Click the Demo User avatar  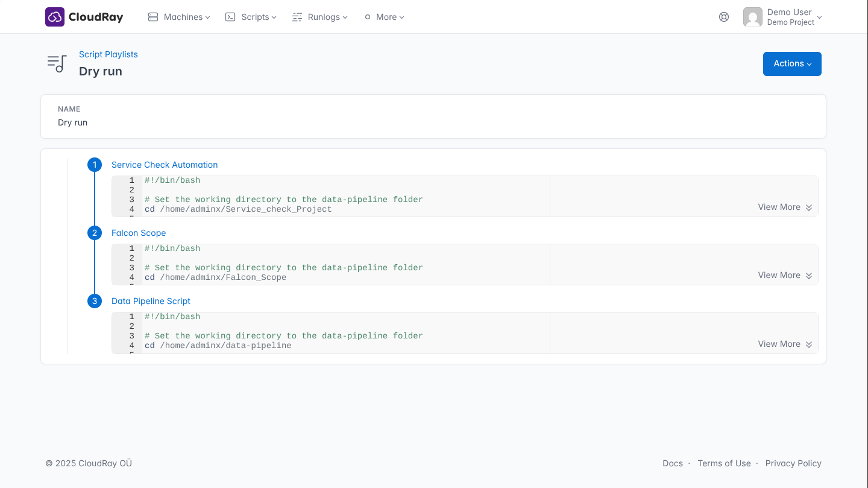pos(752,17)
